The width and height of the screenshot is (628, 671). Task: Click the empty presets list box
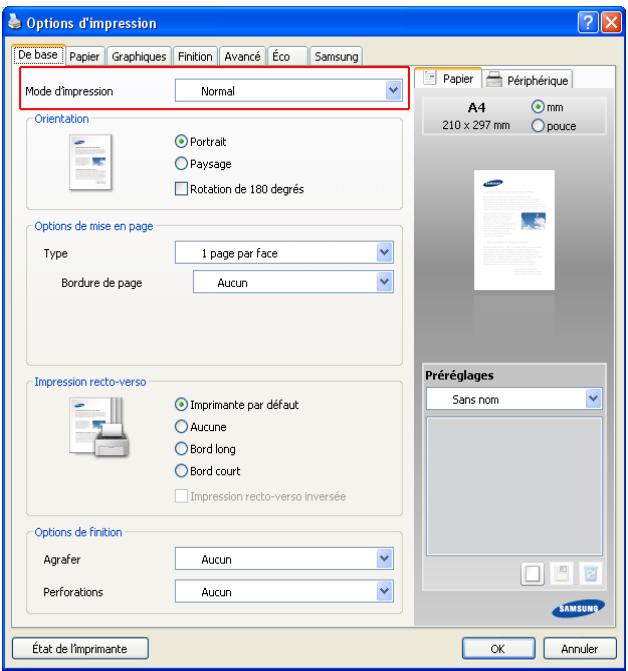(x=514, y=486)
